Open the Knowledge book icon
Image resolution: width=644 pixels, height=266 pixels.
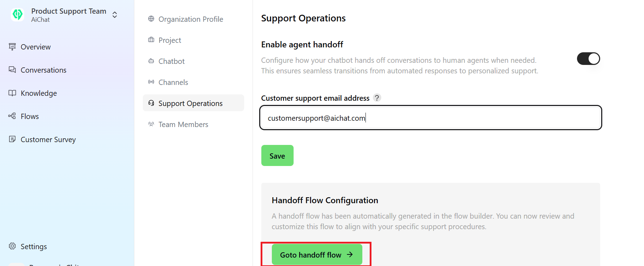[x=12, y=93]
